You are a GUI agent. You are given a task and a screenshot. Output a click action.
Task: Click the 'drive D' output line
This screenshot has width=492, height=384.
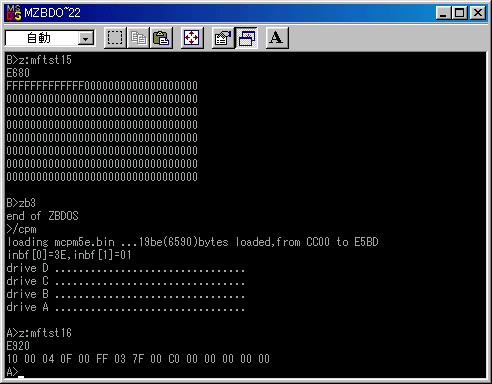126,268
